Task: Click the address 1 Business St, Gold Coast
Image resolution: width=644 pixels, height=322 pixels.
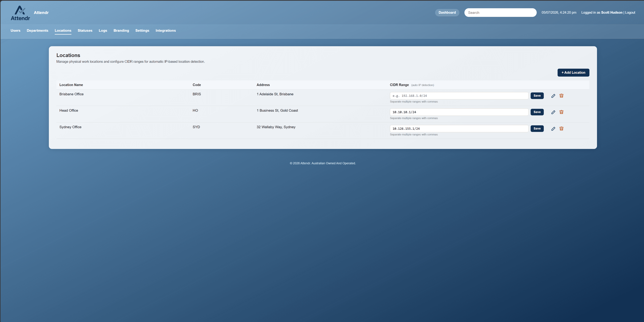Action: click(277, 110)
